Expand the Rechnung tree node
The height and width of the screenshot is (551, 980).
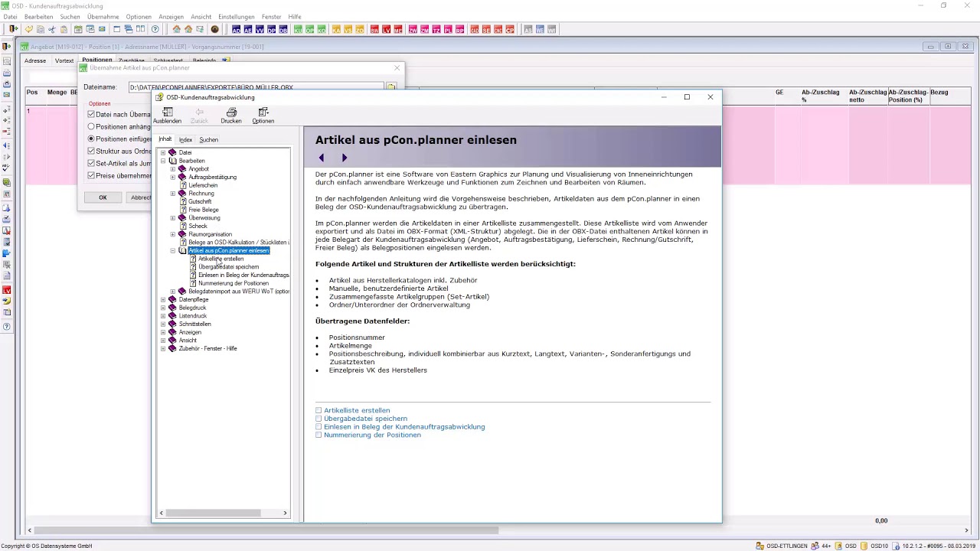coord(173,194)
